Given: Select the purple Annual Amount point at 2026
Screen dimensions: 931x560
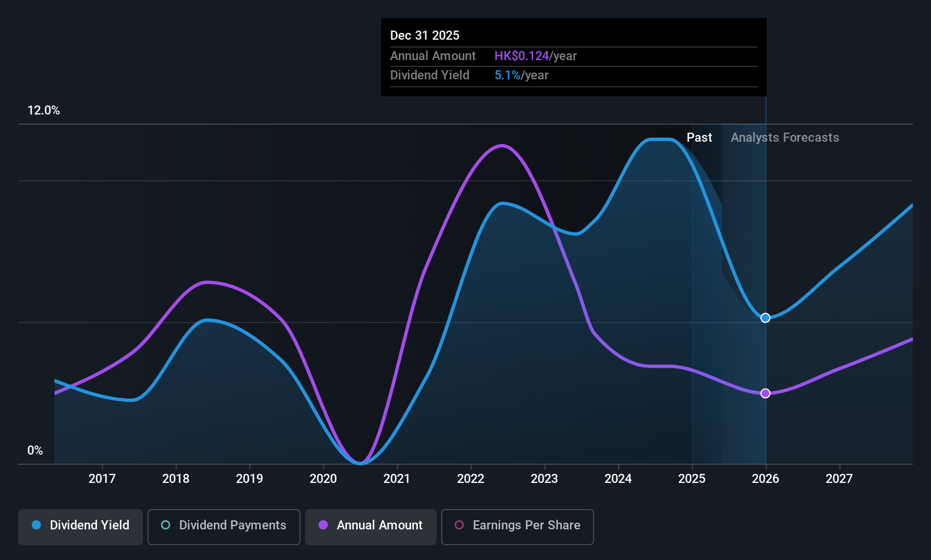Looking at the screenshot, I should pos(765,393).
